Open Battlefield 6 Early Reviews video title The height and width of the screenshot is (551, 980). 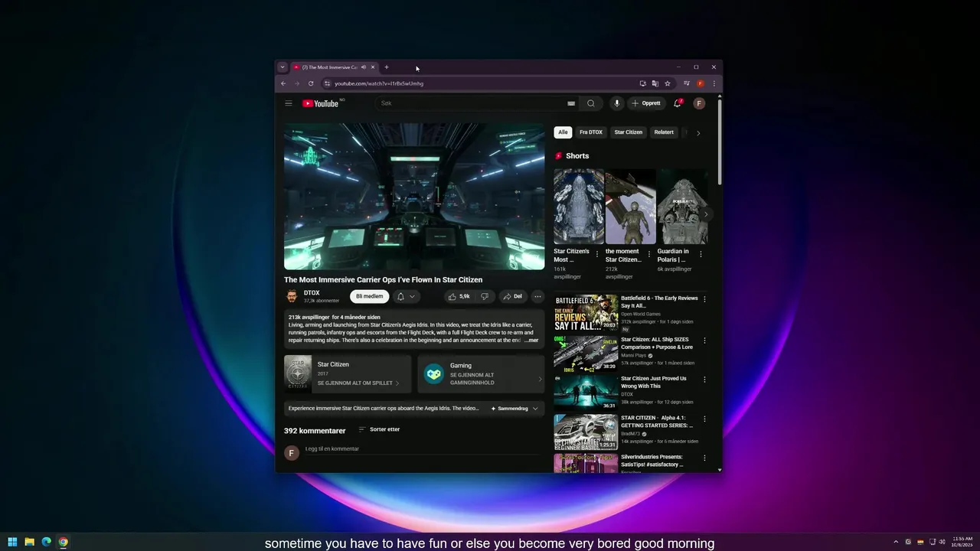tap(659, 302)
